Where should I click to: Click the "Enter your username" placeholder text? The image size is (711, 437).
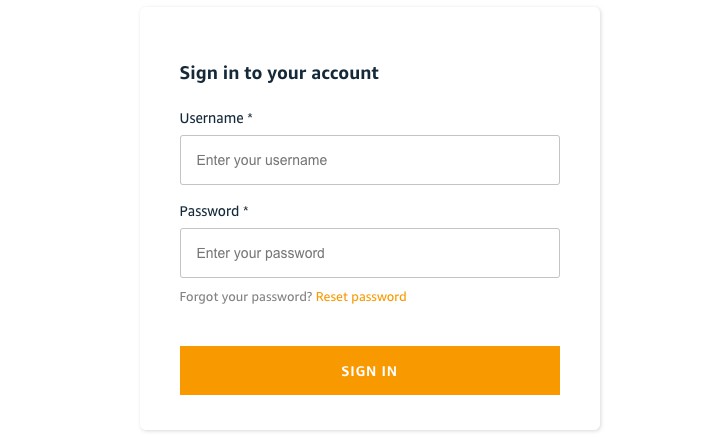[x=262, y=160]
